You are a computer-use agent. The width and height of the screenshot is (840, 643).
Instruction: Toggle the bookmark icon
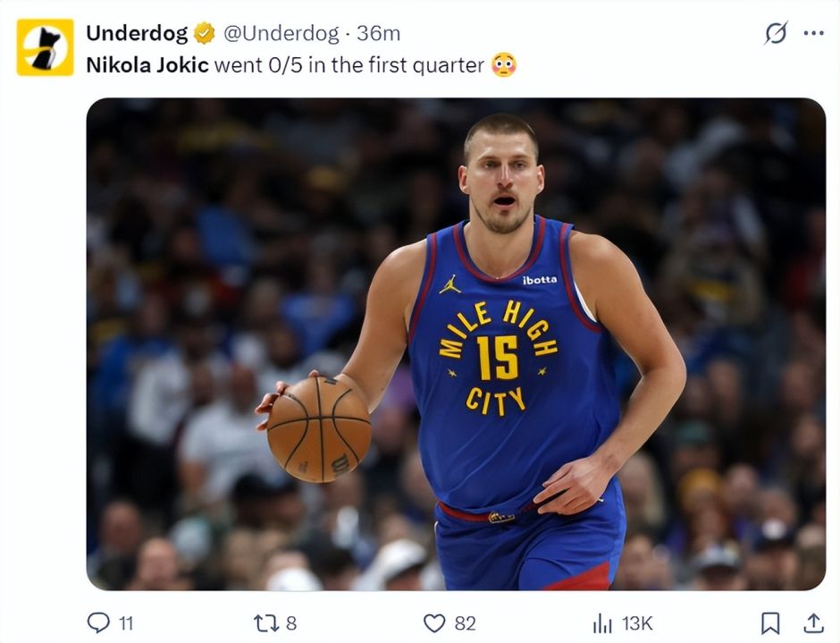pyautogui.click(x=770, y=622)
